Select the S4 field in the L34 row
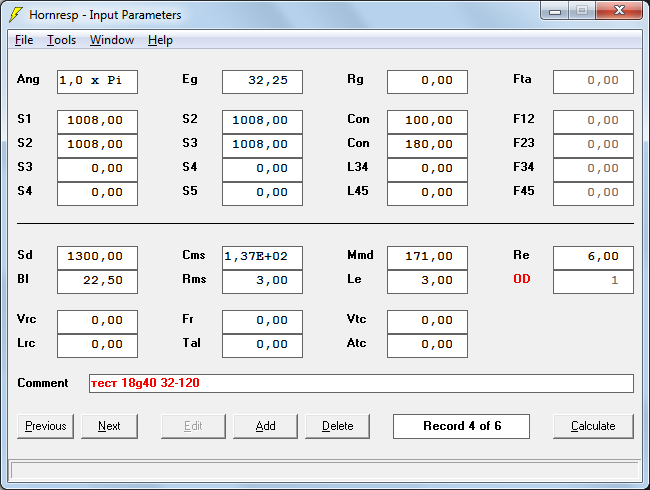 262,170
